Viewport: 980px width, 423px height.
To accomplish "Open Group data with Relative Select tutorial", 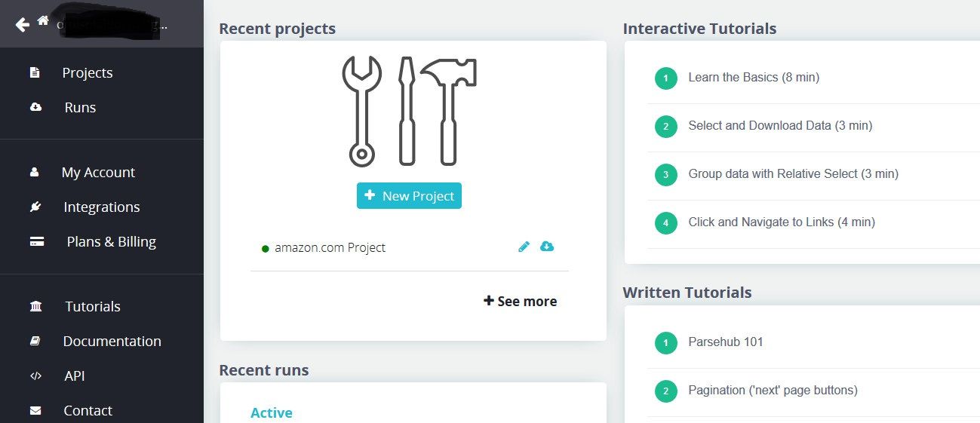I will (x=792, y=174).
